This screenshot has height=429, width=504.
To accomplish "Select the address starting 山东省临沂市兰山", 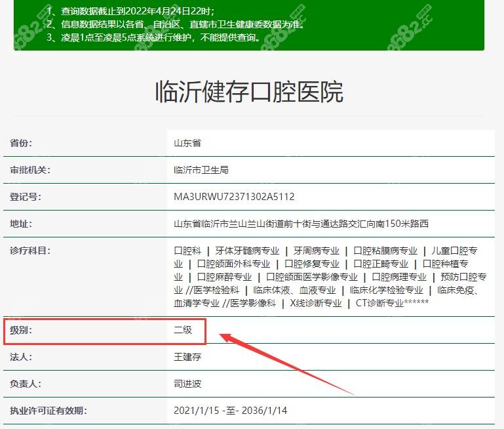I will coord(301,224).
